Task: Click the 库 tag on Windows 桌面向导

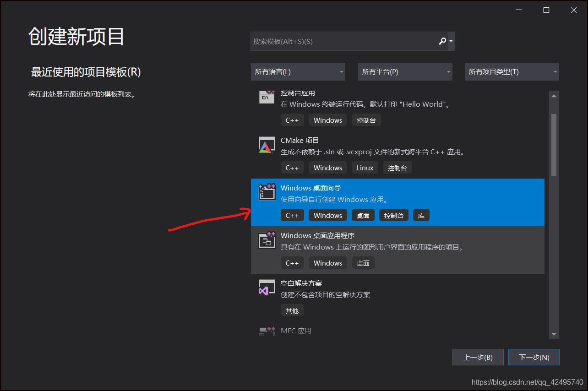Action: click(x=421, y=216)
